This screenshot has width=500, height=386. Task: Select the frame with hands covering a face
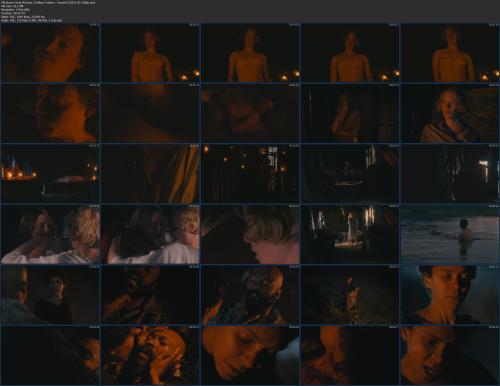(150, 355)
